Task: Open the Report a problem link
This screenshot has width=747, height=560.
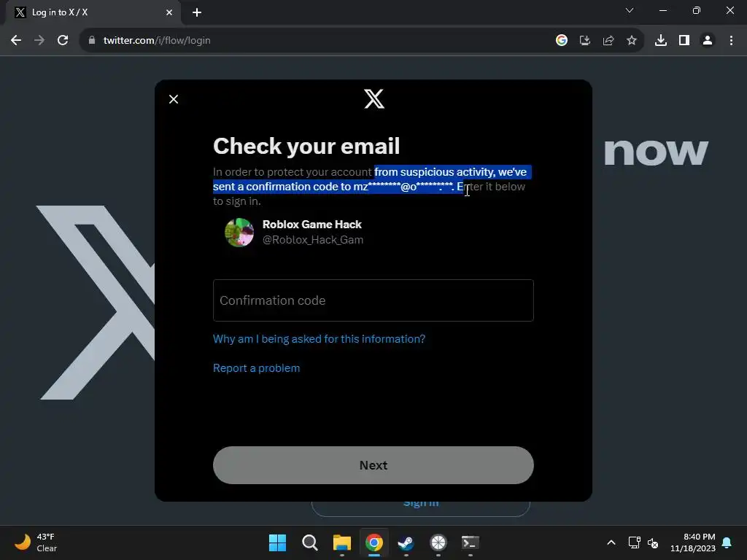Action: click(x=256, y=368)
